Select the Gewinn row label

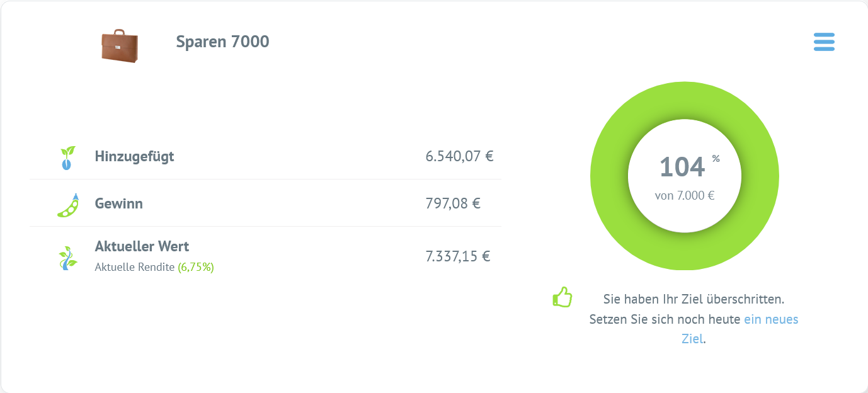pyautogui.click(x=118, y=203)
